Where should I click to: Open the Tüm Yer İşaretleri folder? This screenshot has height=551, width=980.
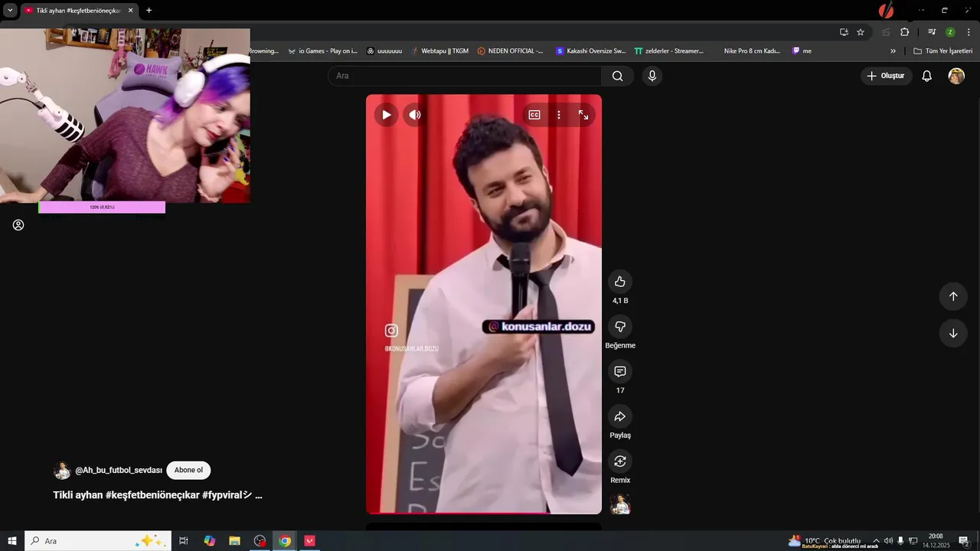(x=942, y=51)
